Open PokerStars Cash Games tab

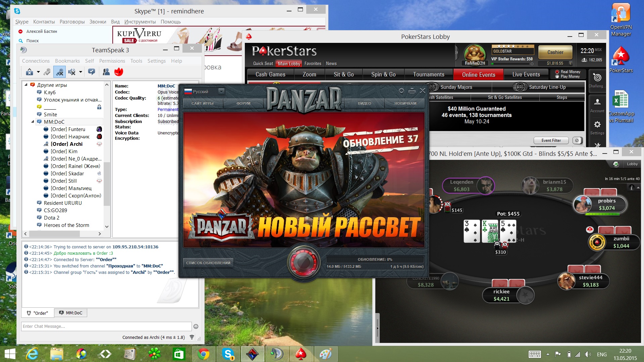coord(270,74)
